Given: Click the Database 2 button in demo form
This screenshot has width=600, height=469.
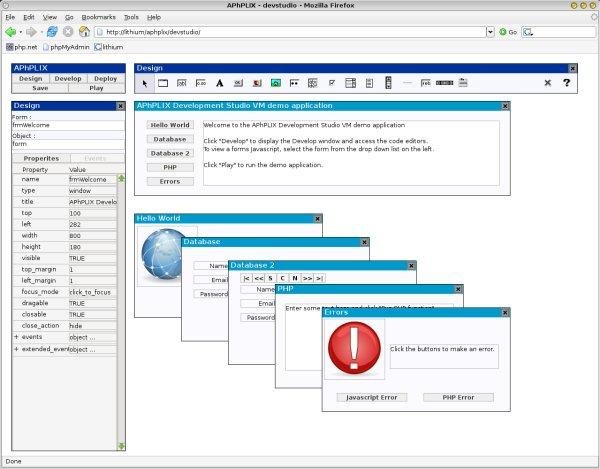Looking at the screenshot, I should pyautogui.click(x=170, y=153).
